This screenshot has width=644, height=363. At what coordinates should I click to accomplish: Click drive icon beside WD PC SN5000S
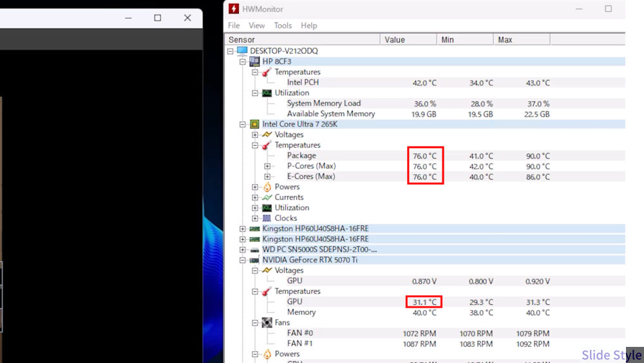[254, 250]
